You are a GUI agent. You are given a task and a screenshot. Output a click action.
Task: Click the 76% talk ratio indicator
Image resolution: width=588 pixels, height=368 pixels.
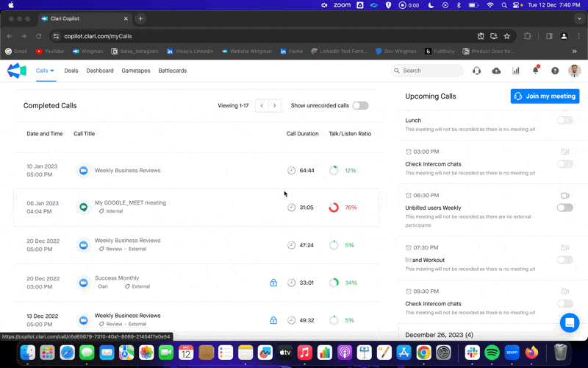[343, 208]
